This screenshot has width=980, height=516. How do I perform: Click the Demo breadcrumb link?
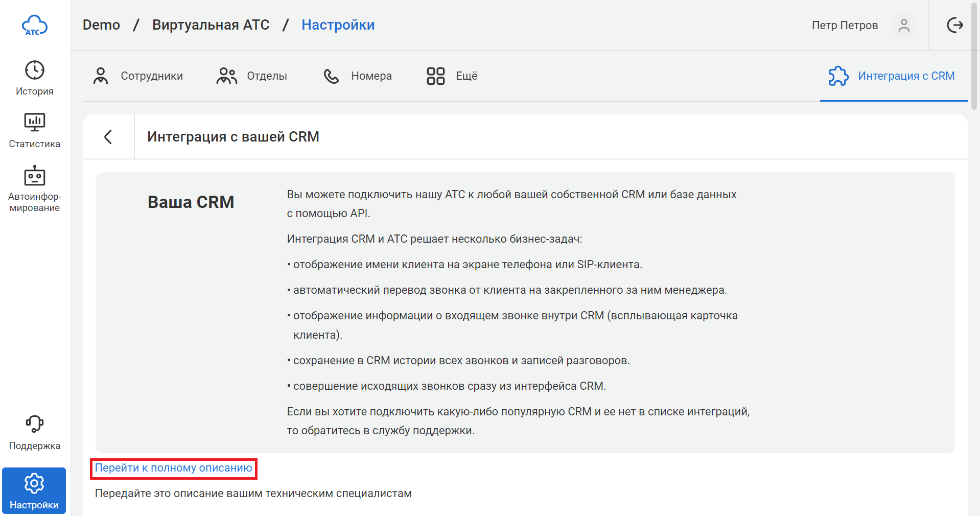pyautogui.click(x=101, y=25)
